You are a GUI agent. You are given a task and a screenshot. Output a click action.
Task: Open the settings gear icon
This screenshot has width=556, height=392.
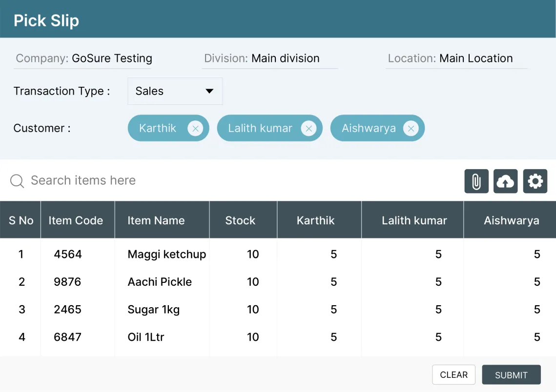pyautogui.click(x=535, y=181)
